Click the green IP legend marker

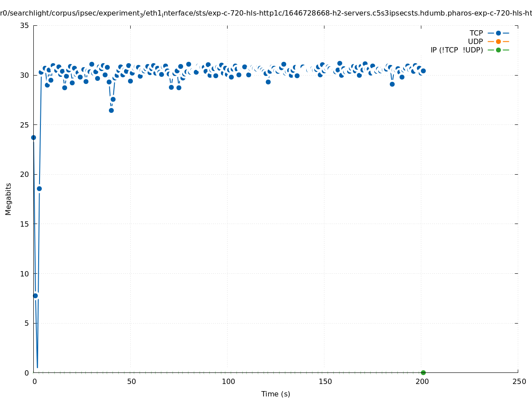point(498,50)
